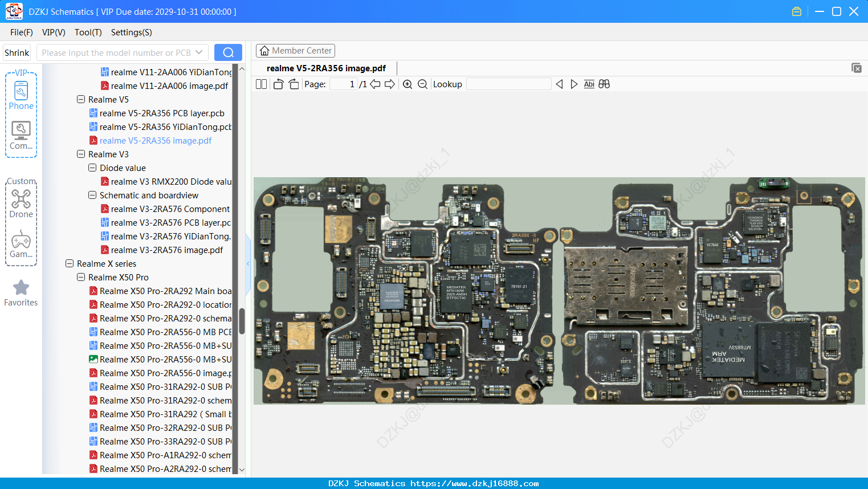Click image icon of the green X50 Pro-2RA556-0 MB+SU row
This screenshot has width=868, height=489.
pyautogui.click(x=93, y=360)
